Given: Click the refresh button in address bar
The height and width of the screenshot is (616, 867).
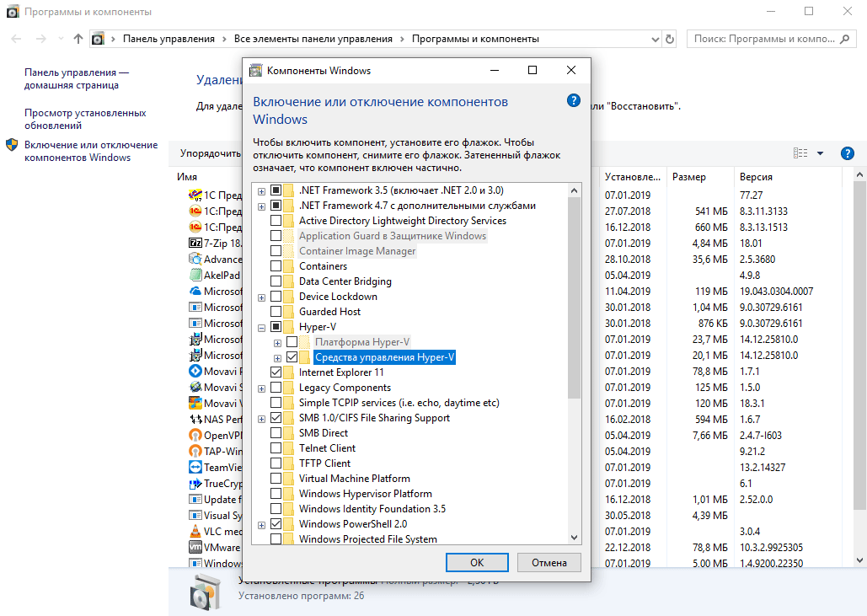Looking at the screenshot, I should 670,39.
